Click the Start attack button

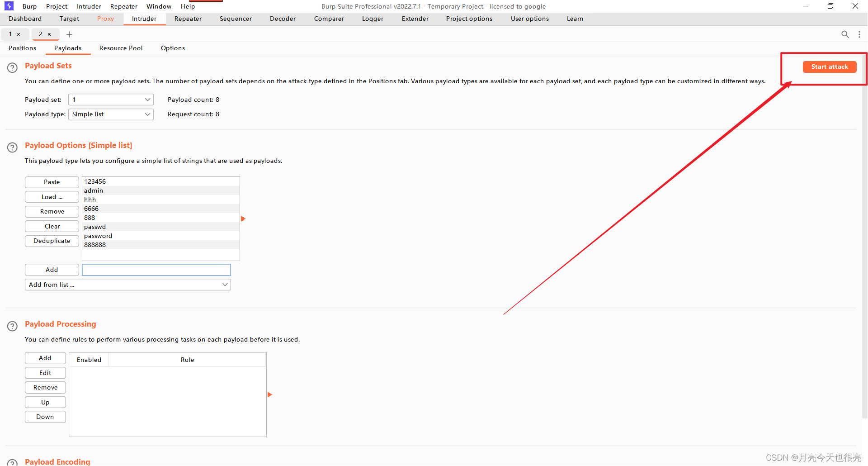(x=830, y=67)
